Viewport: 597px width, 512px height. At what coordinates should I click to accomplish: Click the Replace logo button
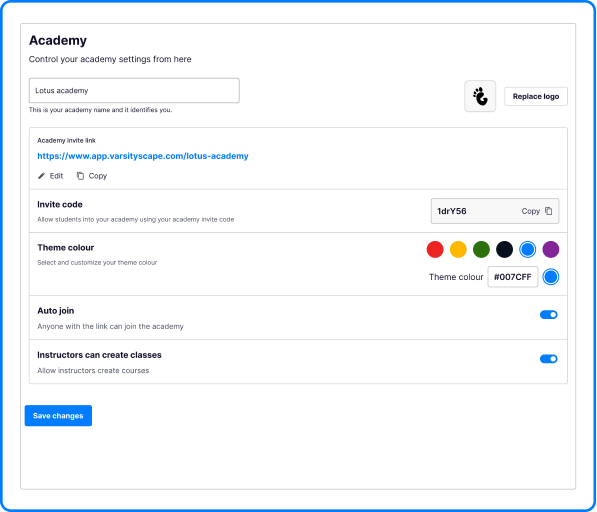point(536,96)
